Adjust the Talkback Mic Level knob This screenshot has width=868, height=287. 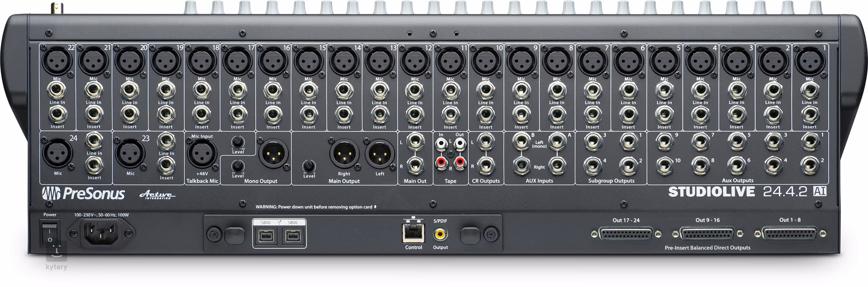pos(238,141)
